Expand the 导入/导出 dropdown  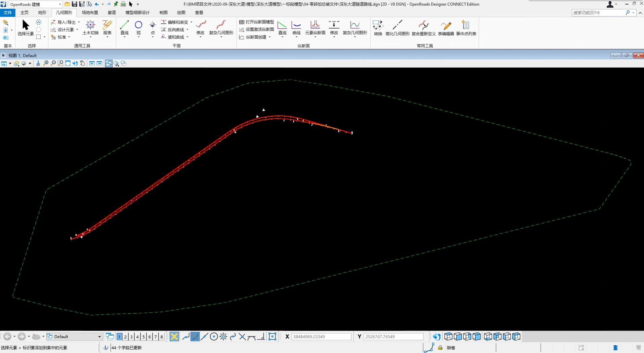click(x=79, y=22)
